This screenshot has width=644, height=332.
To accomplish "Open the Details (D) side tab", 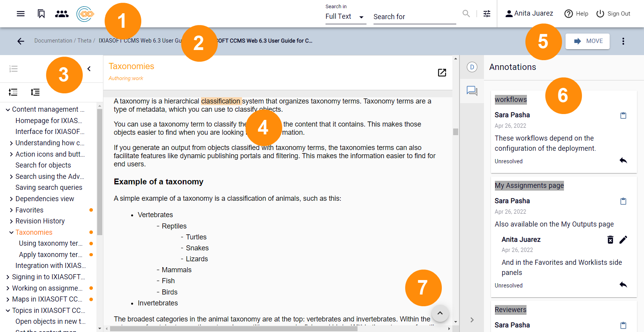I will pos(472,67).
